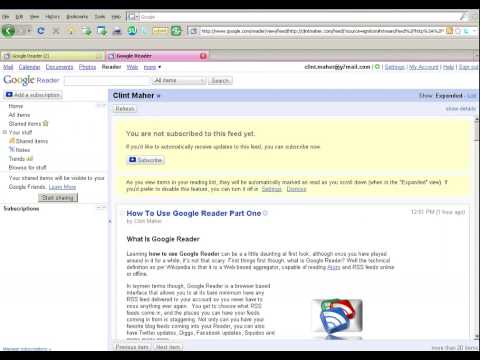The height and width of the screenshot is (360, 480).
Task: Click the Start sharing button
Action: pyautogui.click(x=58, y=198)
